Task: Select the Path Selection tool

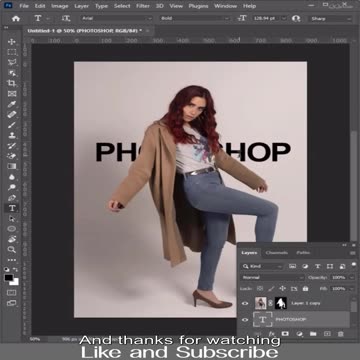Action: [12, 218]
